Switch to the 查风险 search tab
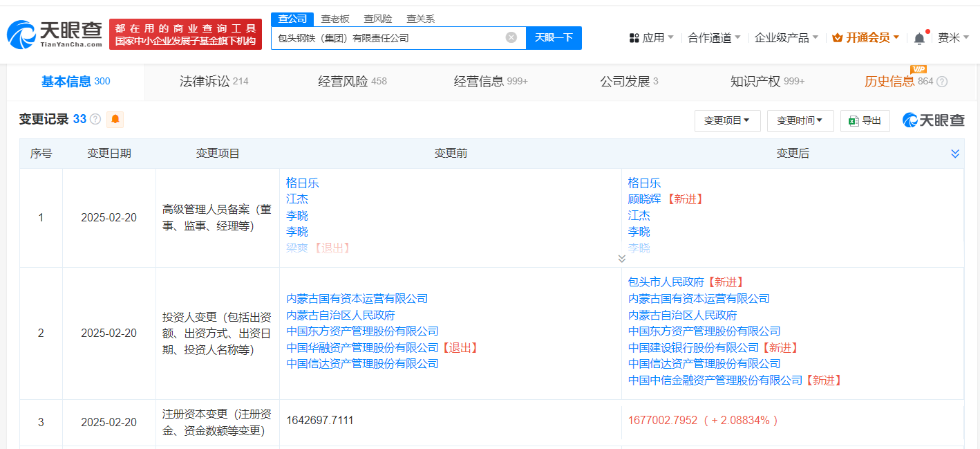The image size is (980, 449). [378, 19]
